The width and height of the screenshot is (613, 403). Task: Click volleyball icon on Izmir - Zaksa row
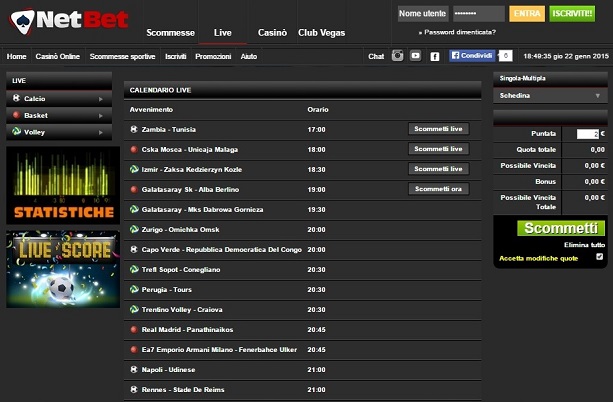click(x=134, y=169)
